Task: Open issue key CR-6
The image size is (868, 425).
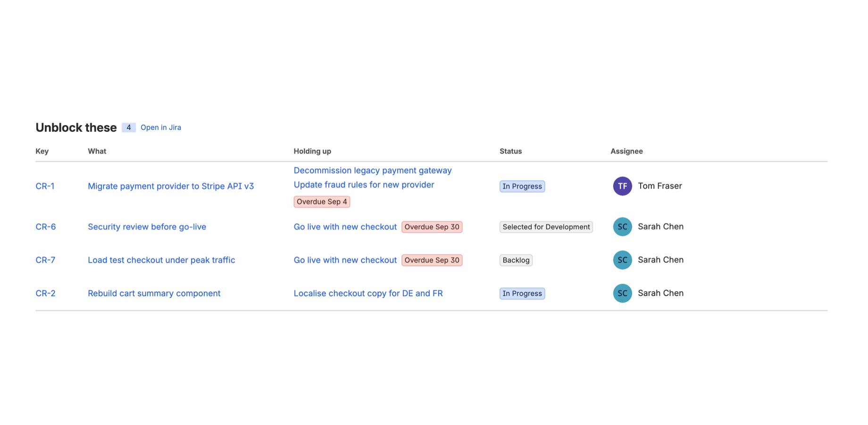Action: [46, 227]
